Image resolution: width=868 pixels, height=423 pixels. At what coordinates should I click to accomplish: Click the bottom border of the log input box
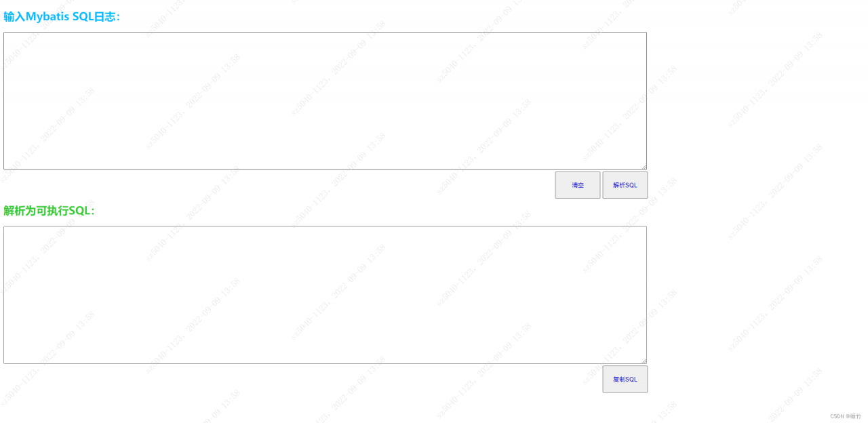[x=325, y=169]
